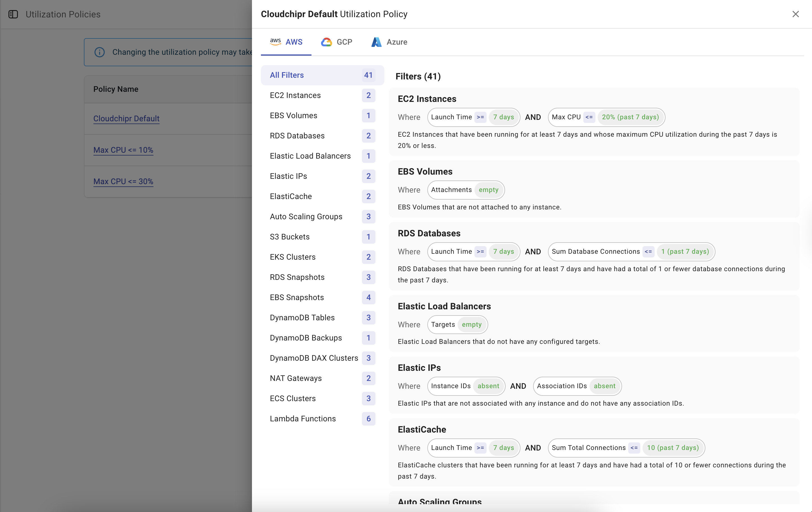
Task: Select DynamoDB DAX Clusters category
Action: 314,358
